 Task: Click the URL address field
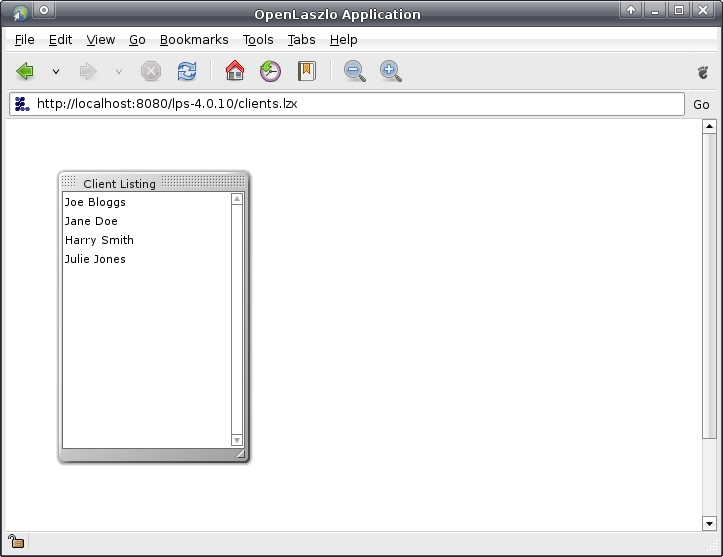click(x=350, y=104)
